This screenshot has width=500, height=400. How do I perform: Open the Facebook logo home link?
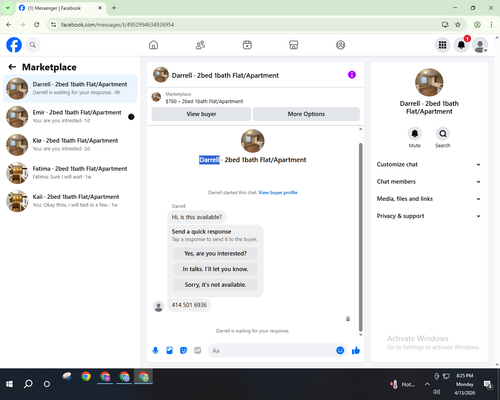(x=14, y=45)
